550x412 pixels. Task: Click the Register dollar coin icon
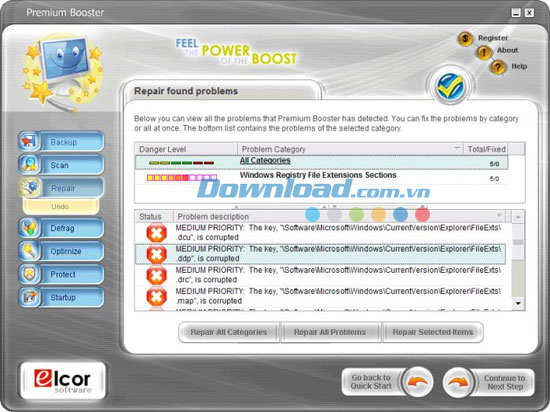[465, 38]
